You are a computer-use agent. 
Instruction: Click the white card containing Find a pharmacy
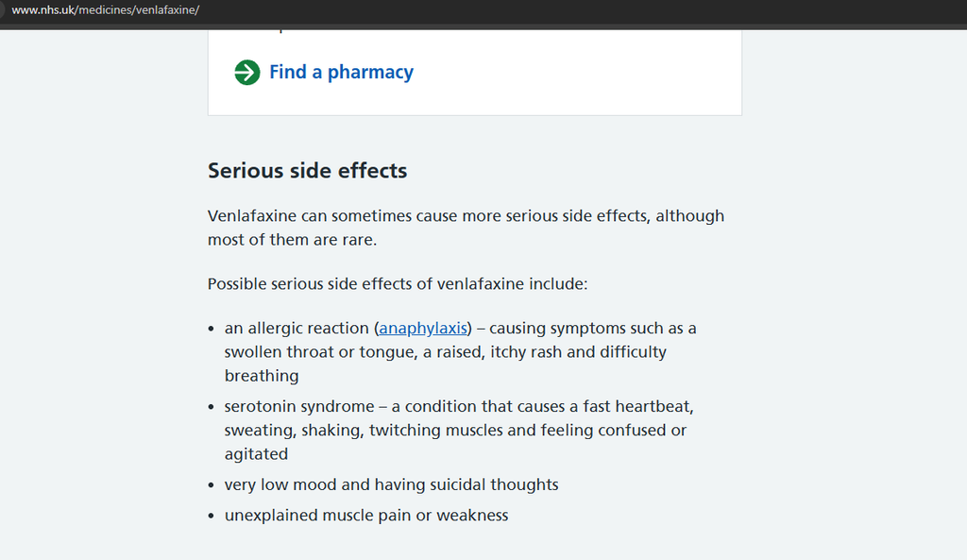pyautogui.click(x=475, y=73)
